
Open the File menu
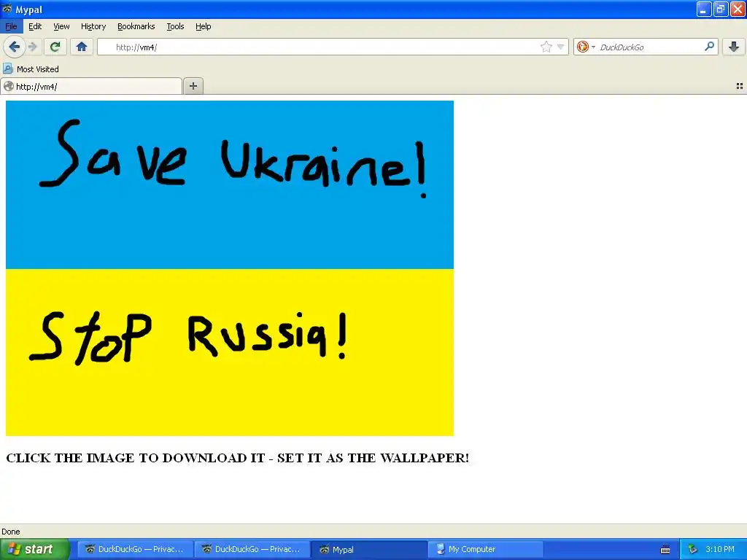(x=11, y=26)
